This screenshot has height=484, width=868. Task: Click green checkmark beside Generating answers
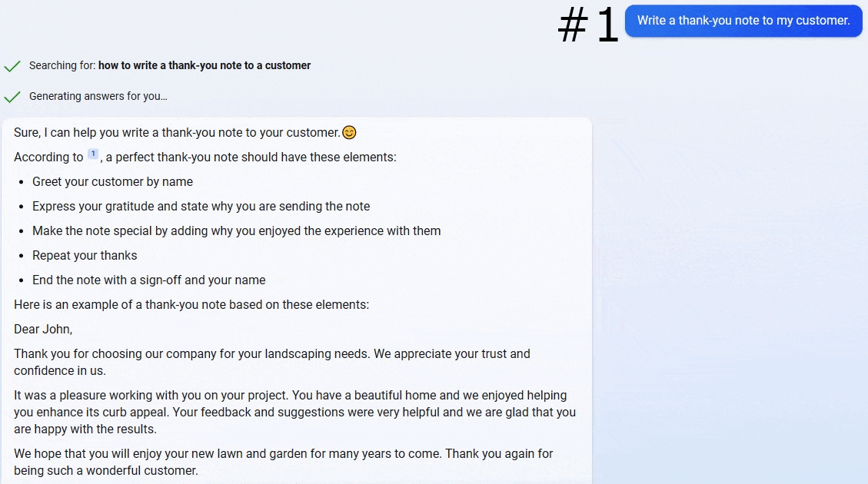pyautogui.click(x=12, y=97)
